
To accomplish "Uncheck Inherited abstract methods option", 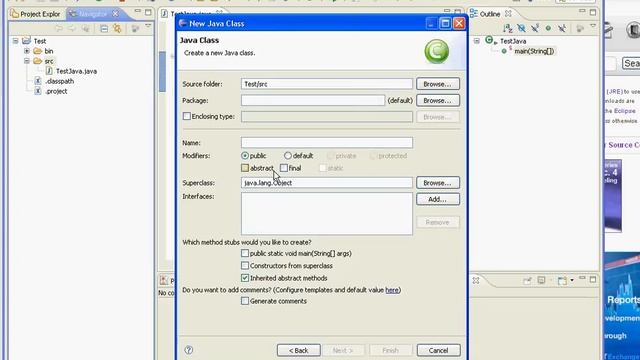I will tap(245, 278).
